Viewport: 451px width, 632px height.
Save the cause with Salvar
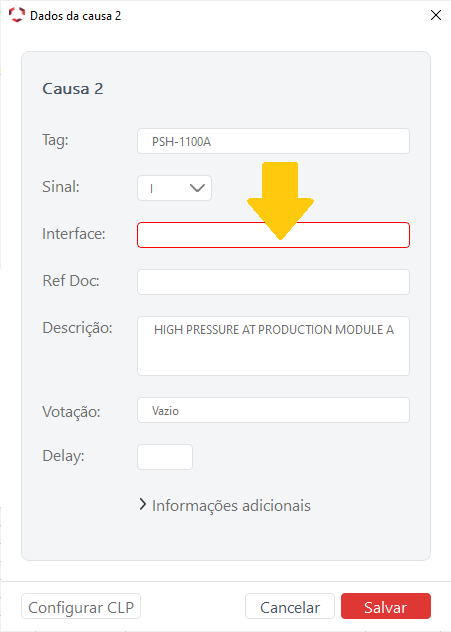(x=386, y=606)
